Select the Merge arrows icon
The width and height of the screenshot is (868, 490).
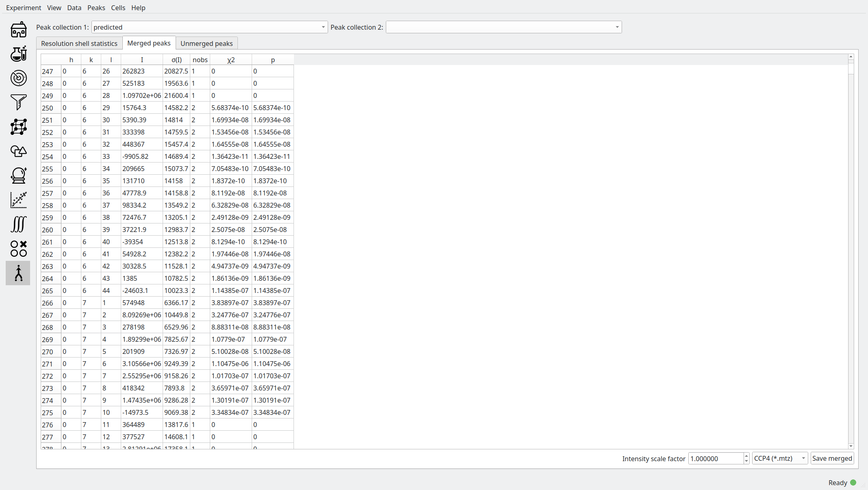[x=18, y=273]
